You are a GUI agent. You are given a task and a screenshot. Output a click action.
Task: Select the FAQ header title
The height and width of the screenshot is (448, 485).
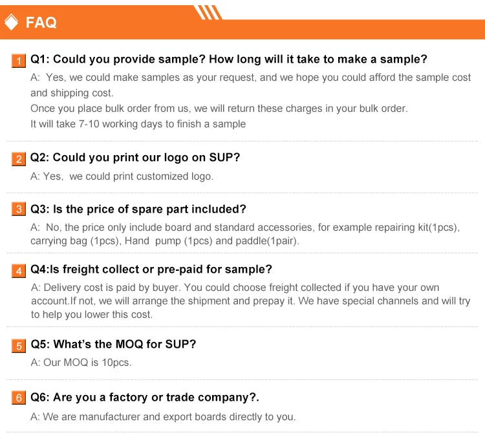click(41, 23)
